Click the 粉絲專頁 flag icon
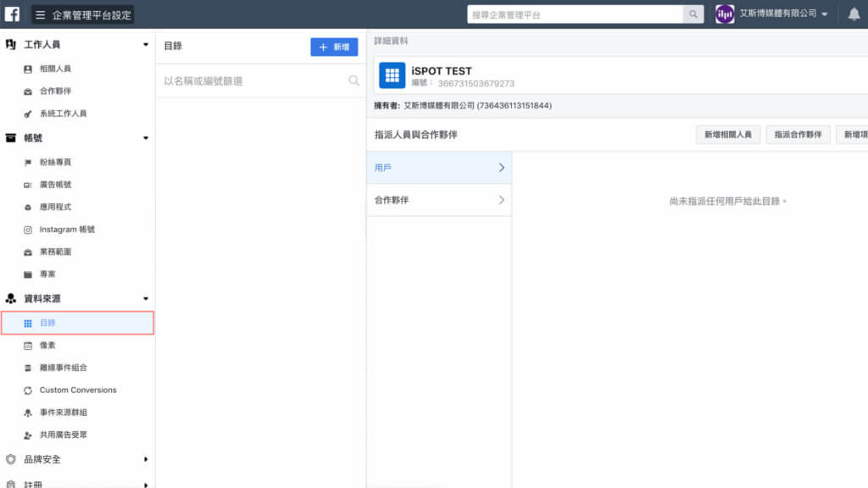The image size is (868, 488). click(x=28, y=163)
